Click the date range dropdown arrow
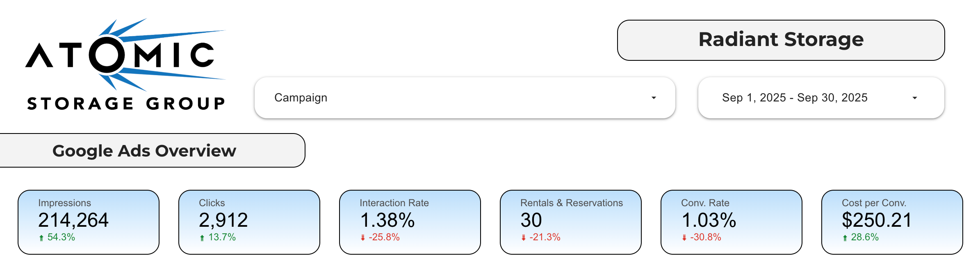The image size is (980, 267). coord(914,98)
